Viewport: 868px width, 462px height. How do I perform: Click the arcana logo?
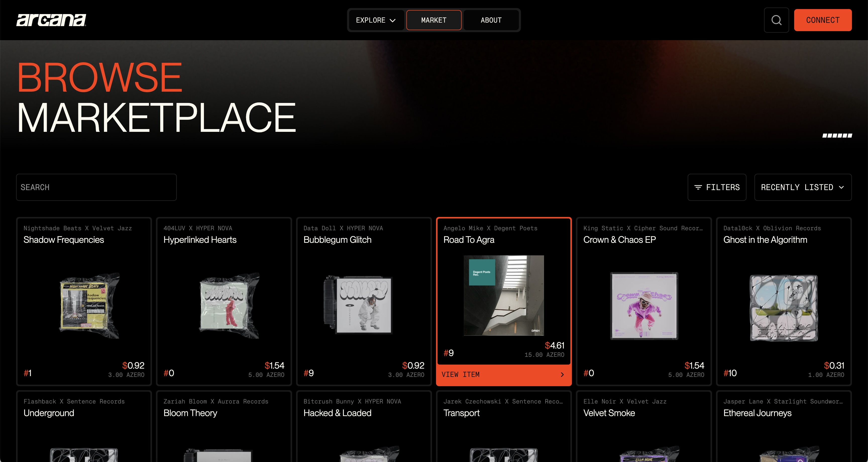click(51, 20)
